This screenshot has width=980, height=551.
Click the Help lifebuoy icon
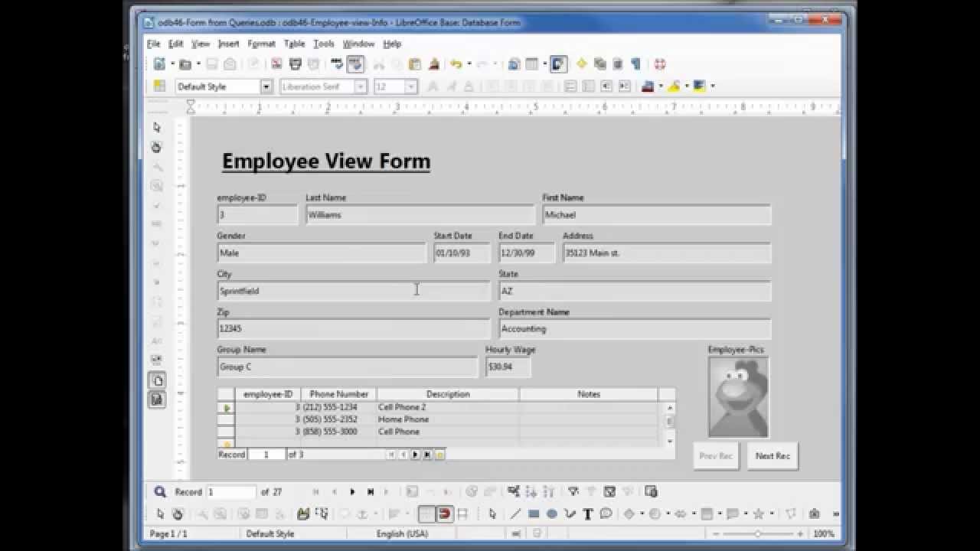[x=659, y=64]
